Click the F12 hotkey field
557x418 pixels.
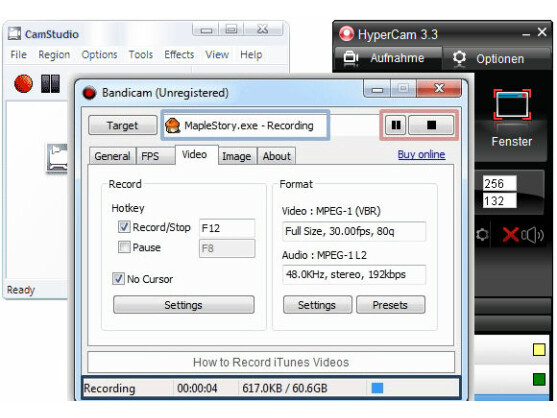227,228
